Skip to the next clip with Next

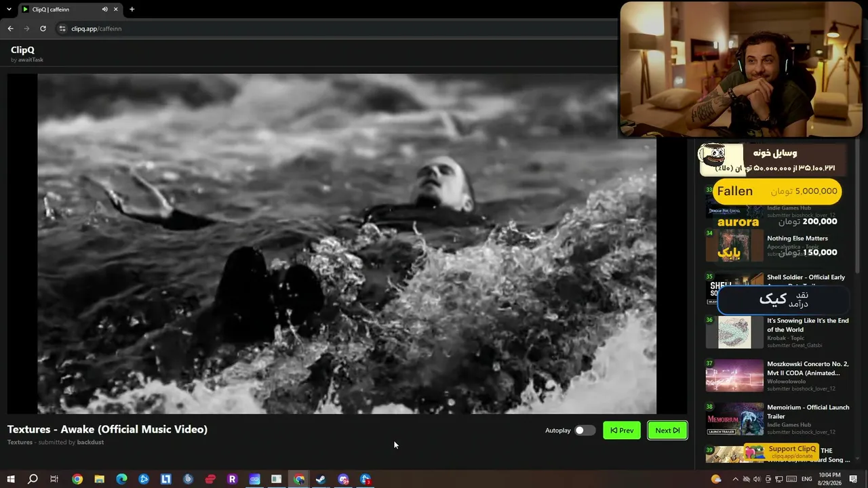pos(667,430)
